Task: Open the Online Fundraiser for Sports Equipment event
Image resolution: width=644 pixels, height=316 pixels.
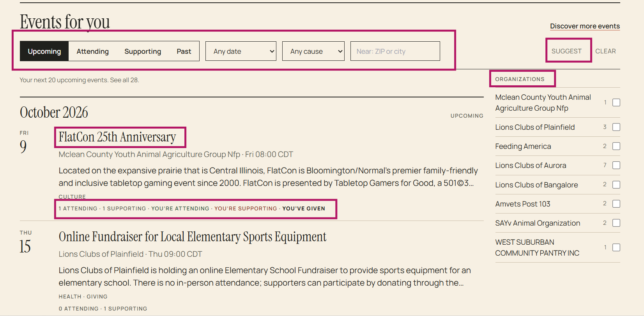Action: point(193,237)
